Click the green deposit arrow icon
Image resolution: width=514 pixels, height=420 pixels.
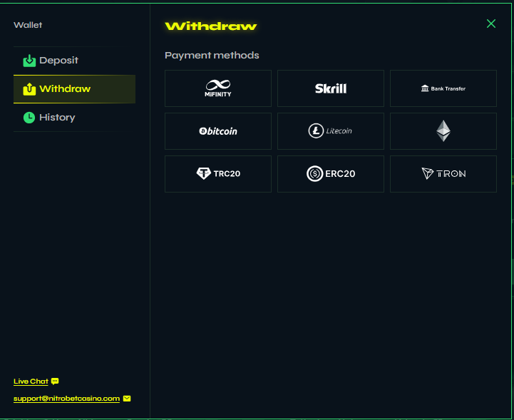pyautogui.click(x=29, y=61)
